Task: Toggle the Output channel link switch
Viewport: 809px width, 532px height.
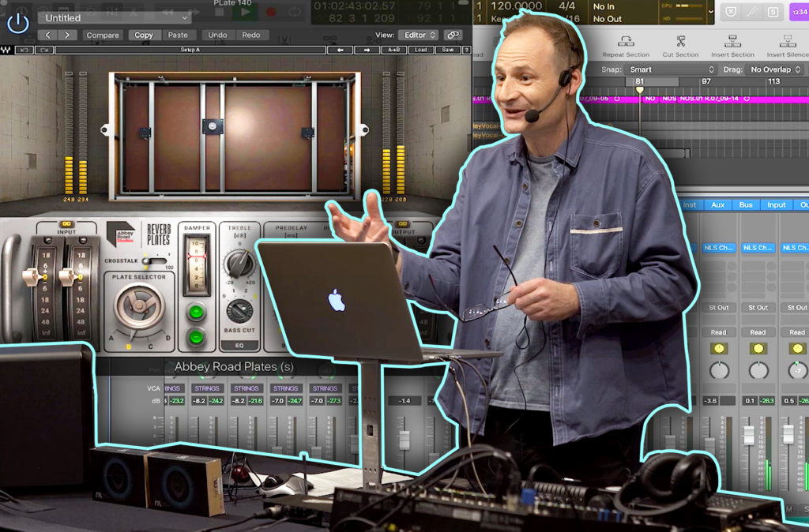Action: coord(402,224)
